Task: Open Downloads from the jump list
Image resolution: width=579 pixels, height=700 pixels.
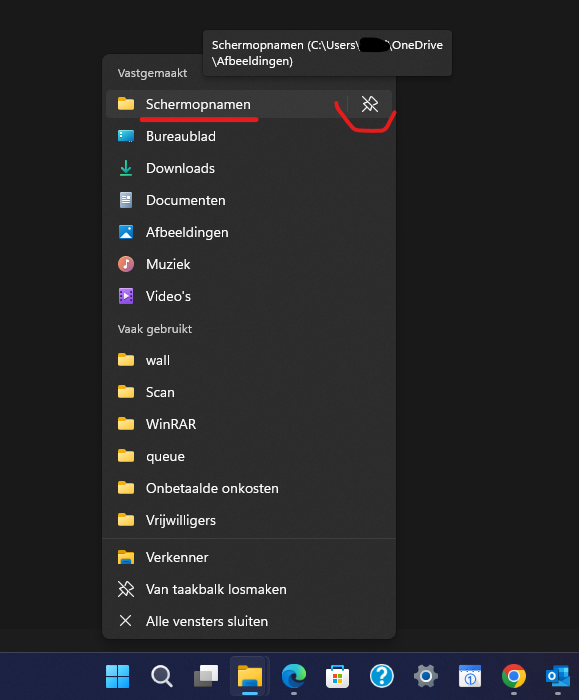Action: tap(249, 168)
